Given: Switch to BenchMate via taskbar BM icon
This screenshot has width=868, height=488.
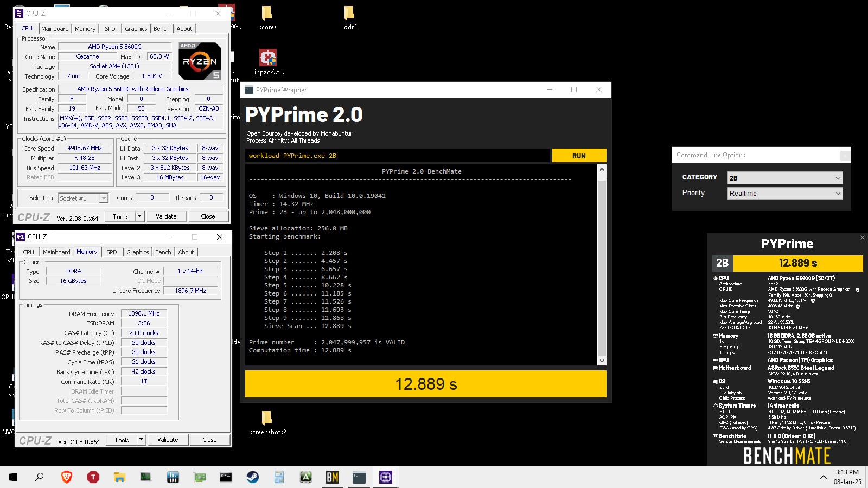Looking at the screenshot, I should click(x=332, y=477).
